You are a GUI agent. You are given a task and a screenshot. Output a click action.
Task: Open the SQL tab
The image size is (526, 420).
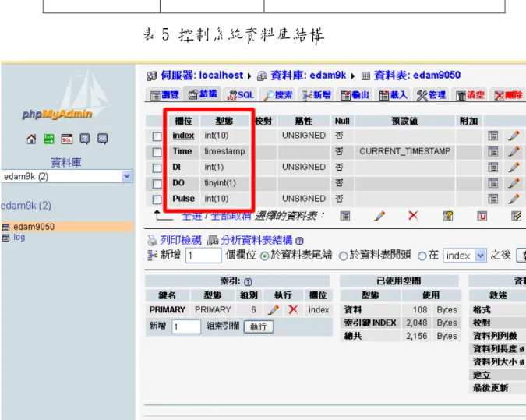(241, 95)
